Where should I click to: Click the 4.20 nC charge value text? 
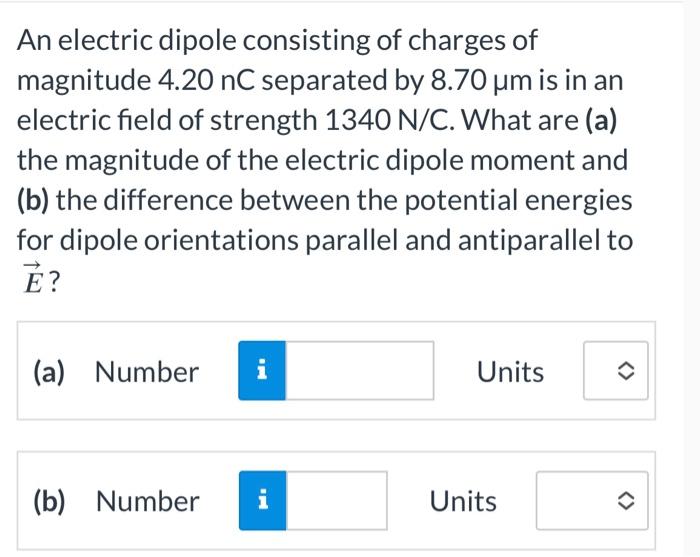point(206,80)
